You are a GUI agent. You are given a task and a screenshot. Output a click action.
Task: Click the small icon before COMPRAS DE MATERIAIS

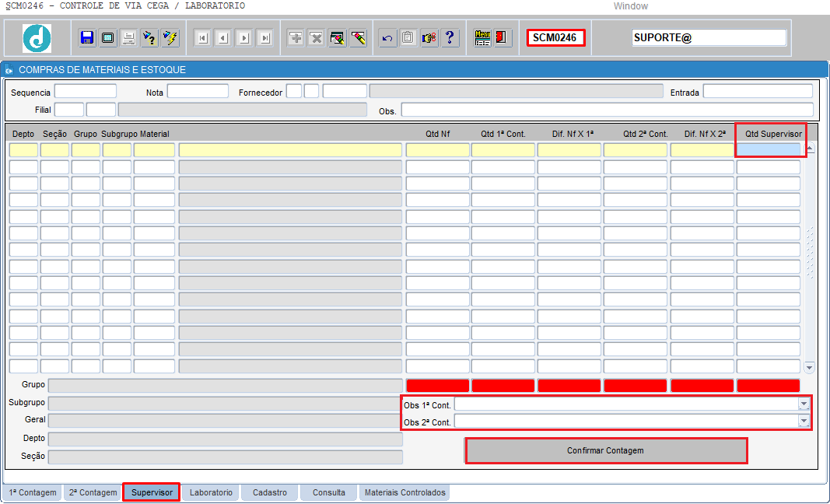[9, 70]
